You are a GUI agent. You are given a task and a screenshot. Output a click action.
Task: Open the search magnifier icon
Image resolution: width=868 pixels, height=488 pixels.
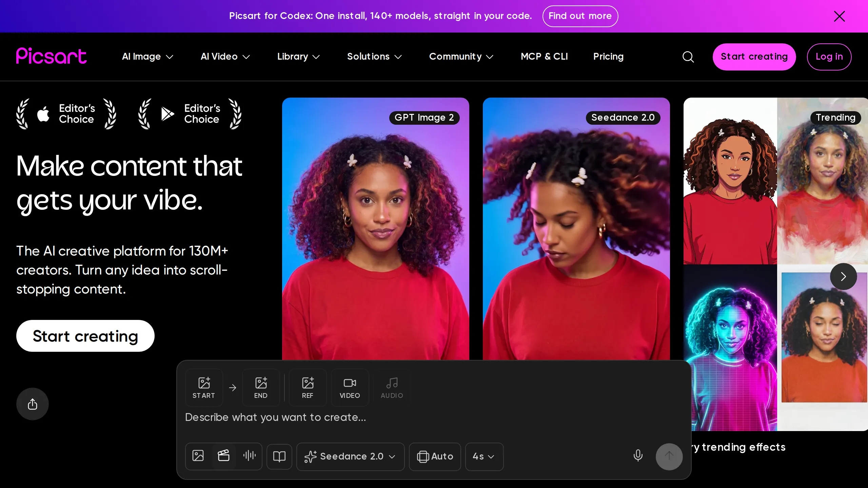688,57
